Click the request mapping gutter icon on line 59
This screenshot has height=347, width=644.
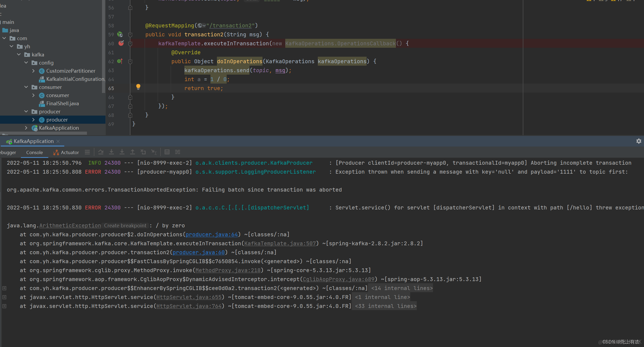120,34
